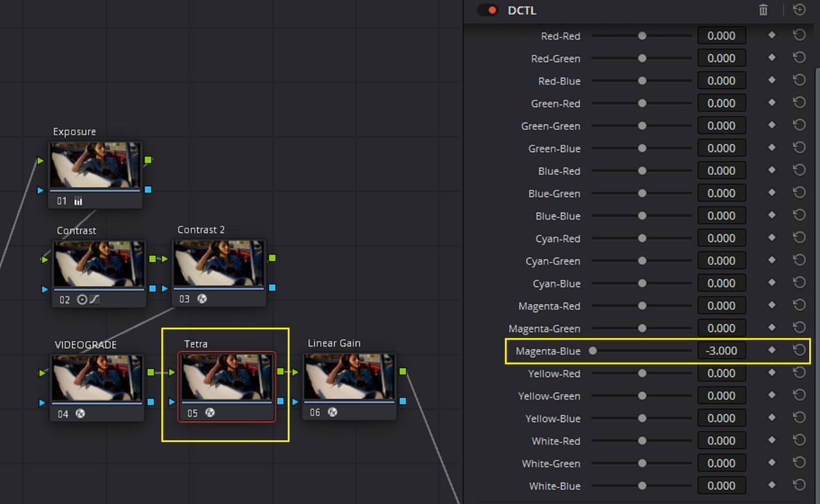
Task: Reset the White-Blue parameter
Action: (x=799, y=485)
